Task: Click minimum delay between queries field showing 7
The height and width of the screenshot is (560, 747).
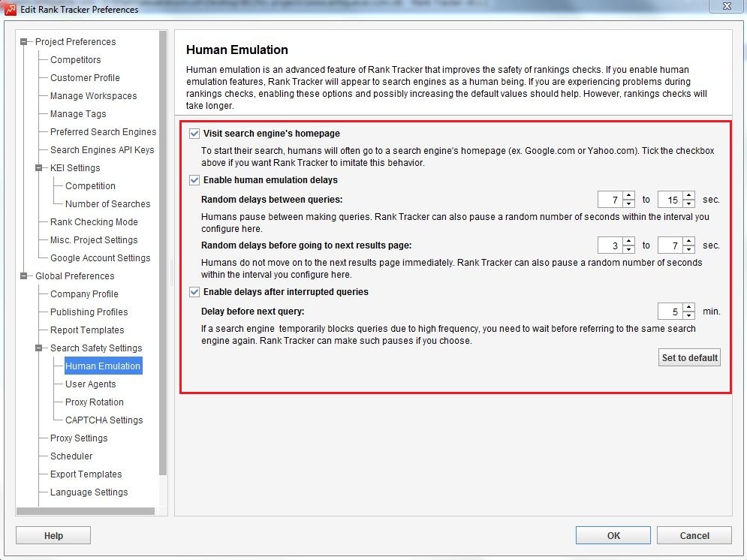Action: click(x=611, y=200)
